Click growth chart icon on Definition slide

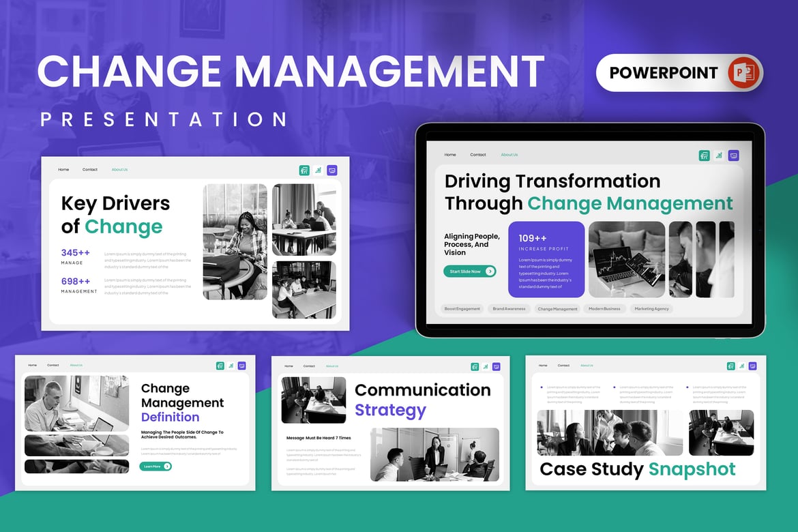click(231, 366)
